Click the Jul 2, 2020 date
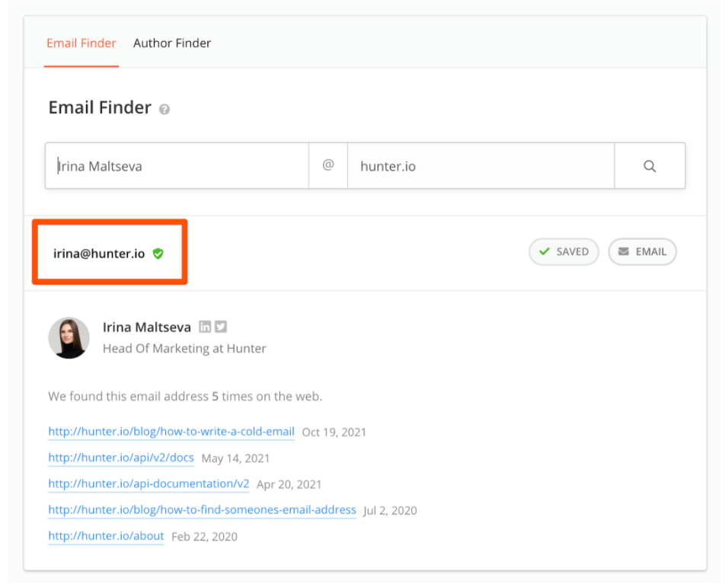This screenshot has height=588, width=728. click(x=390, y=510)
